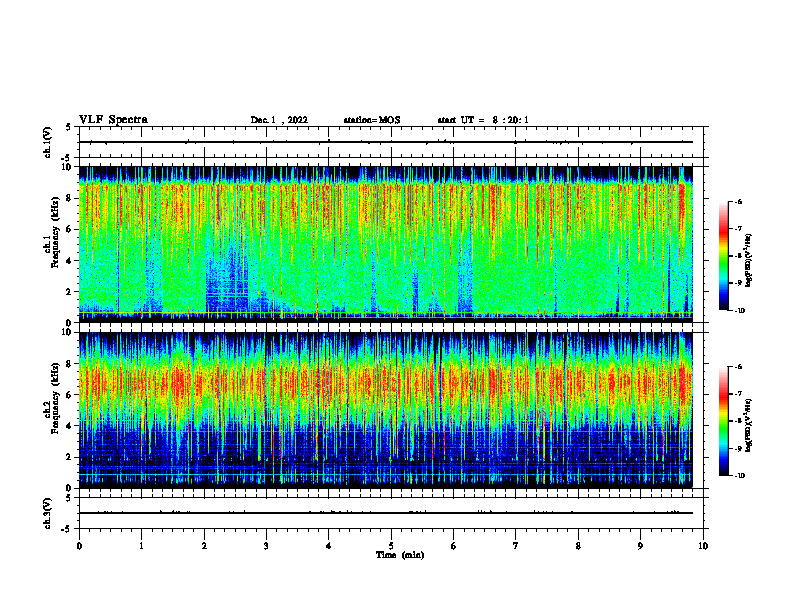
Task: Click the ch.2 colorbar "-8" label
Action: coord(738,422)
